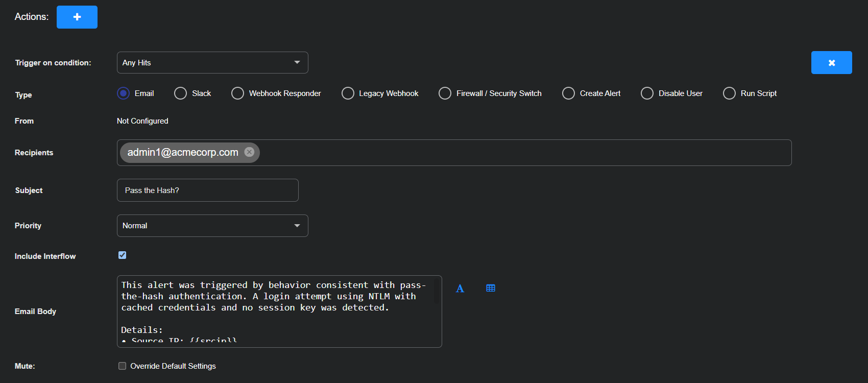Select Slack as the action type

181,93
